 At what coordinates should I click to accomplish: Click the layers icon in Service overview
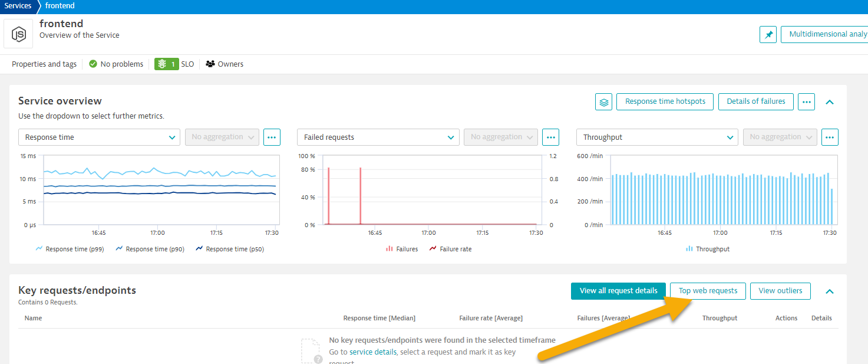(x=603, y=101)
